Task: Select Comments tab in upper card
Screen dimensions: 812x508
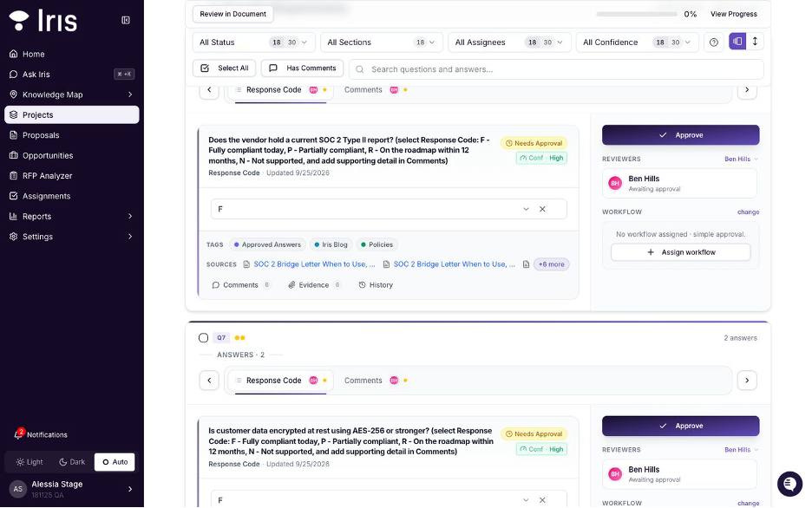Action: 375,90
